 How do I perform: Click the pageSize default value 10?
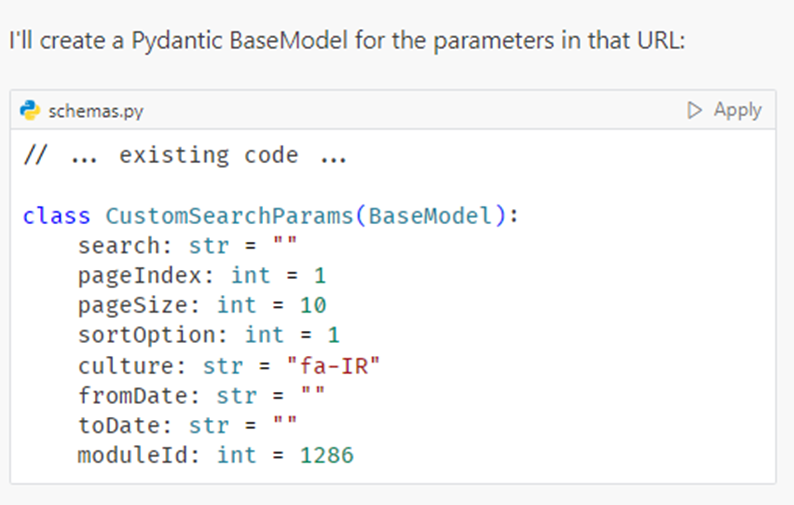pos(313,305)
